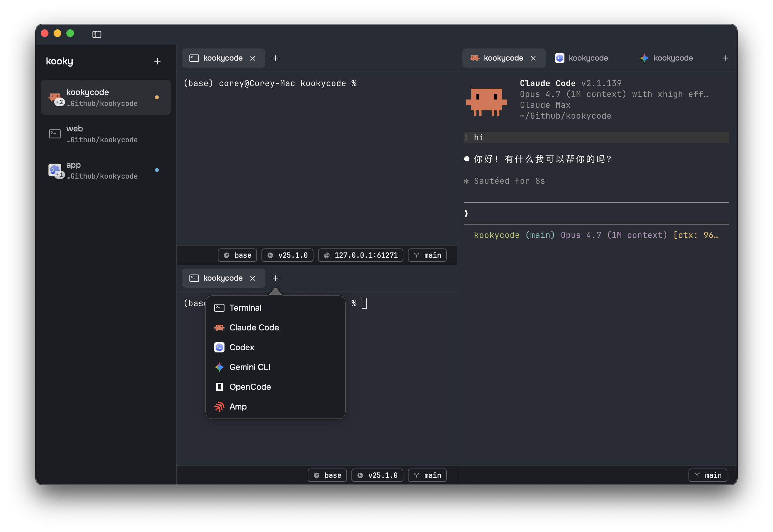Click the base environment badge in top pane
The width and height of the screenshot is (773, 532).
237,255
